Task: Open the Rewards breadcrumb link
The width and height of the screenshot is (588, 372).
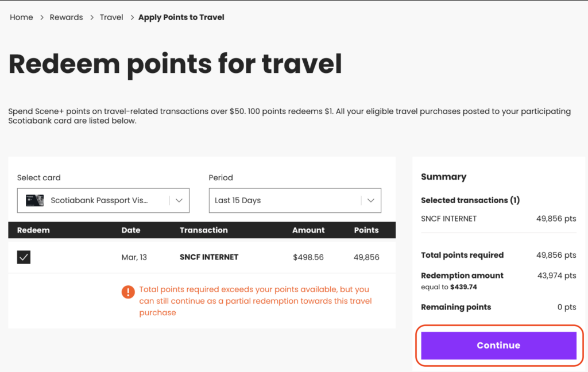Action: click(66, 17)
